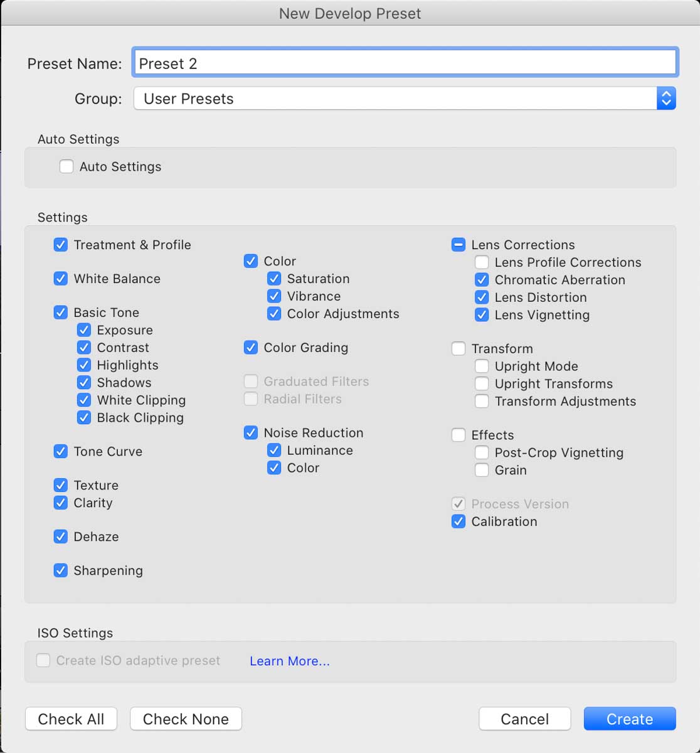Toggle the Lens Corrections mixed-state checkbox

pyautogui.click(x=459, y=245)
